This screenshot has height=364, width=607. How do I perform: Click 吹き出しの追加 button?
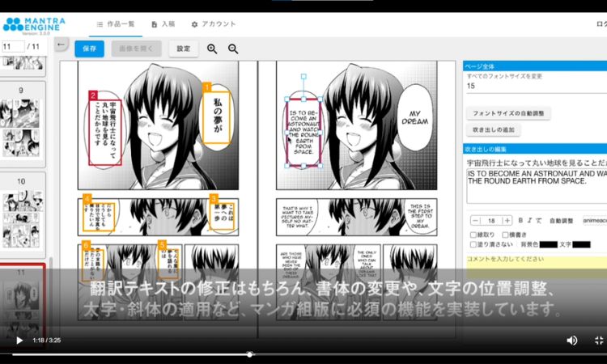click(x=493, y=130)
